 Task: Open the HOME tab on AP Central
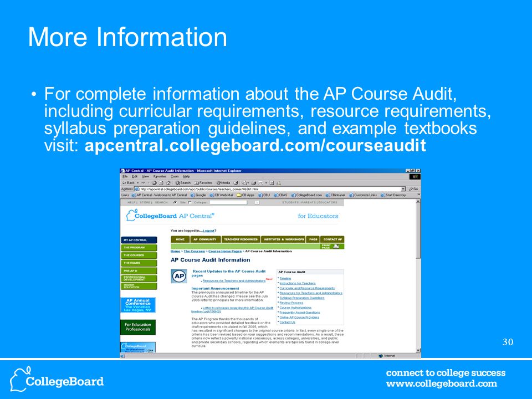180,239
